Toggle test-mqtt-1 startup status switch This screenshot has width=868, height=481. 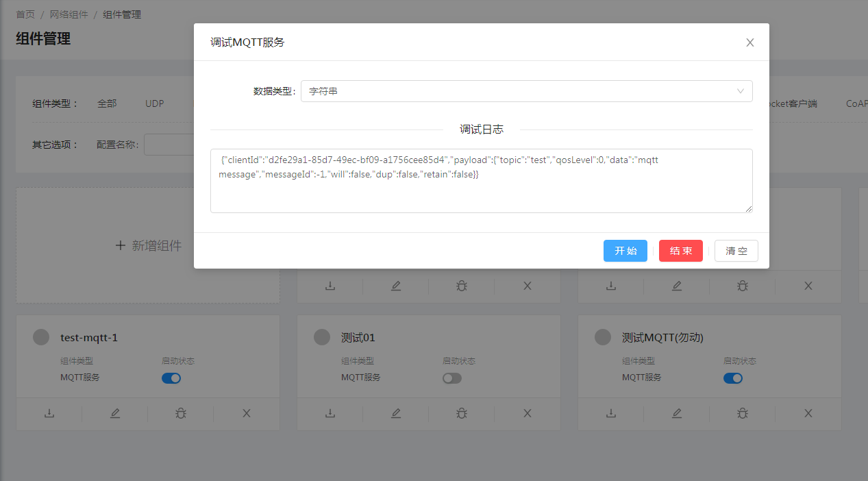click(171, 378)
